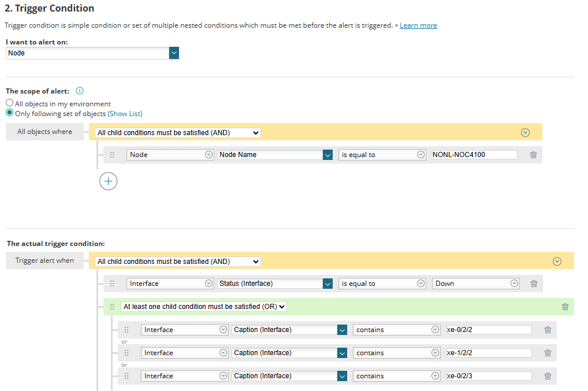Grab the drag handle of the Node Name row

tap(111, 155)
